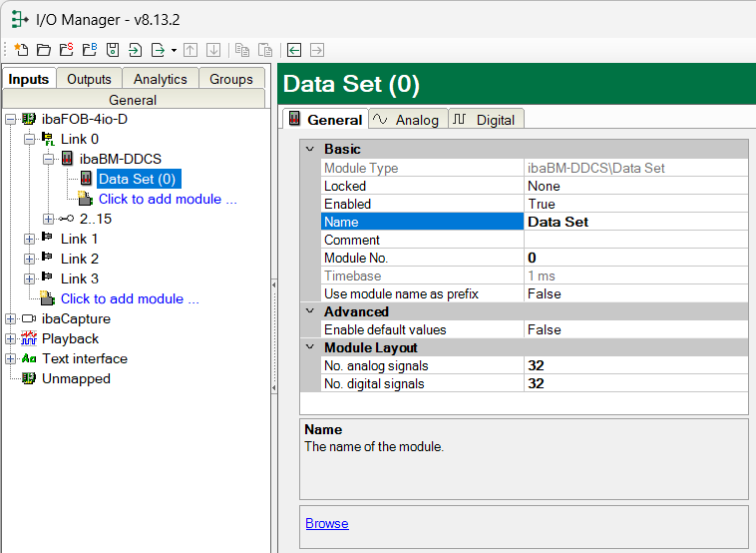This screenshot has width=756, height=553.
Task: Click the folder icon with blue B
Action: coord(89,50)
